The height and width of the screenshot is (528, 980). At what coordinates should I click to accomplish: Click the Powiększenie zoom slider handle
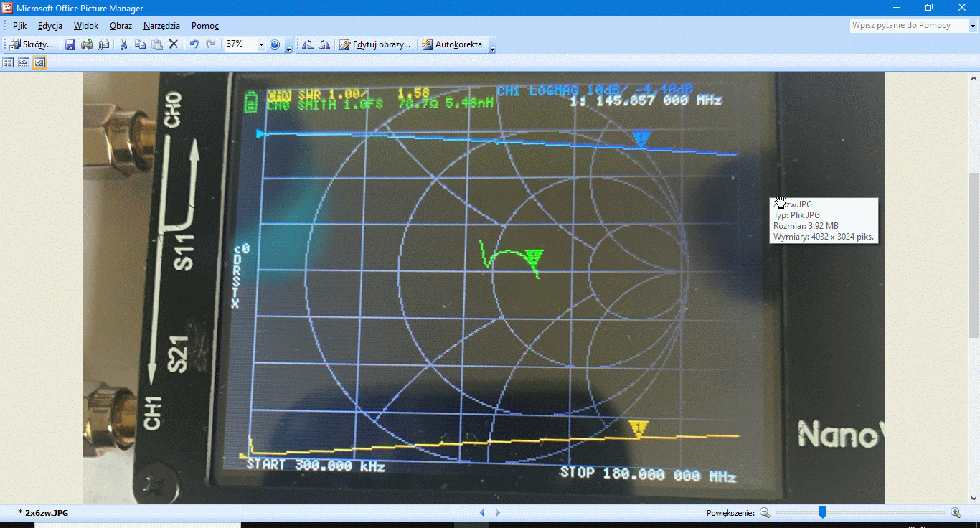point(823,512)
